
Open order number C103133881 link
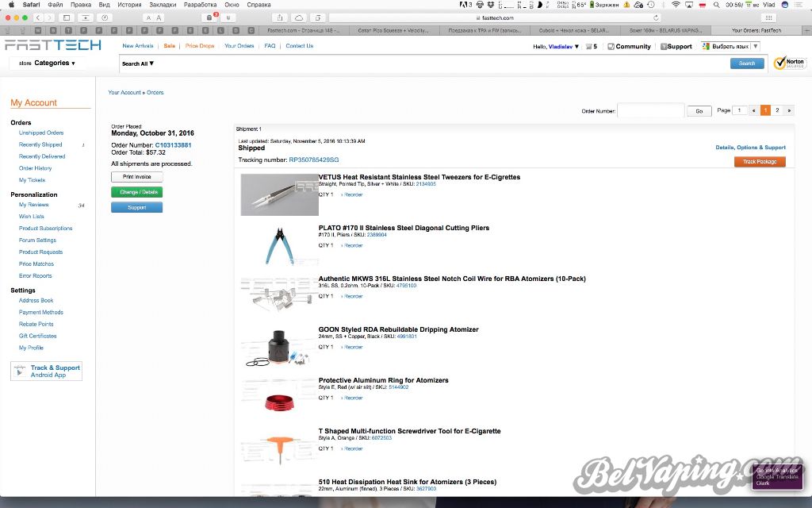(x=173, y=145)
